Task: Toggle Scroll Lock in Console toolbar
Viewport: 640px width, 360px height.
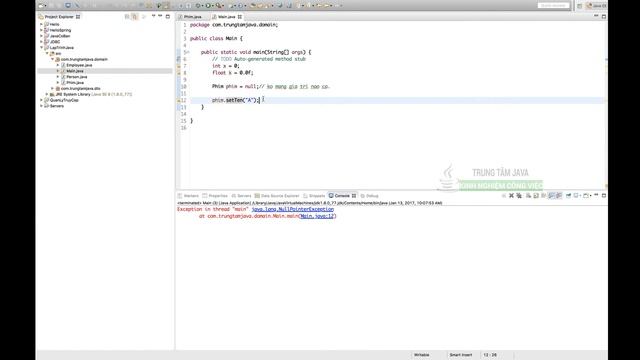Action: 536,196
